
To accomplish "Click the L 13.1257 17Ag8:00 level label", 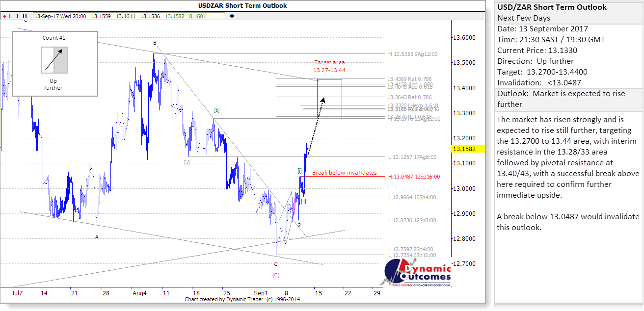I will point(412,157).
